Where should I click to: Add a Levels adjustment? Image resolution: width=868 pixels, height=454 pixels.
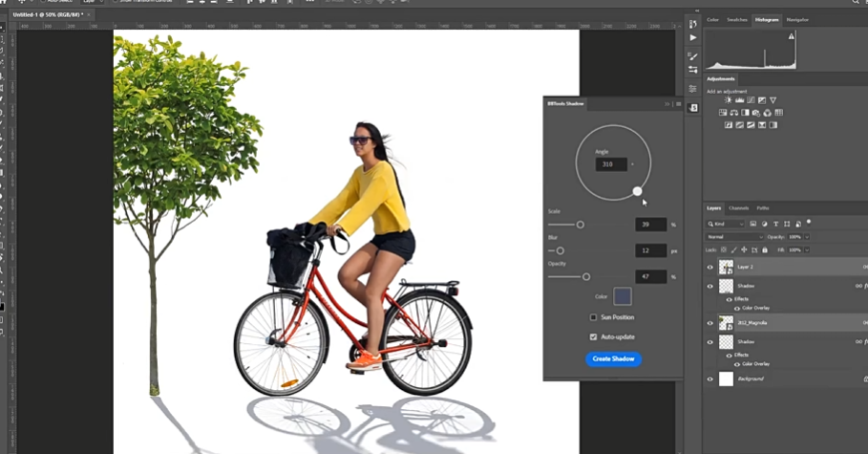click(x=740, y=100)
